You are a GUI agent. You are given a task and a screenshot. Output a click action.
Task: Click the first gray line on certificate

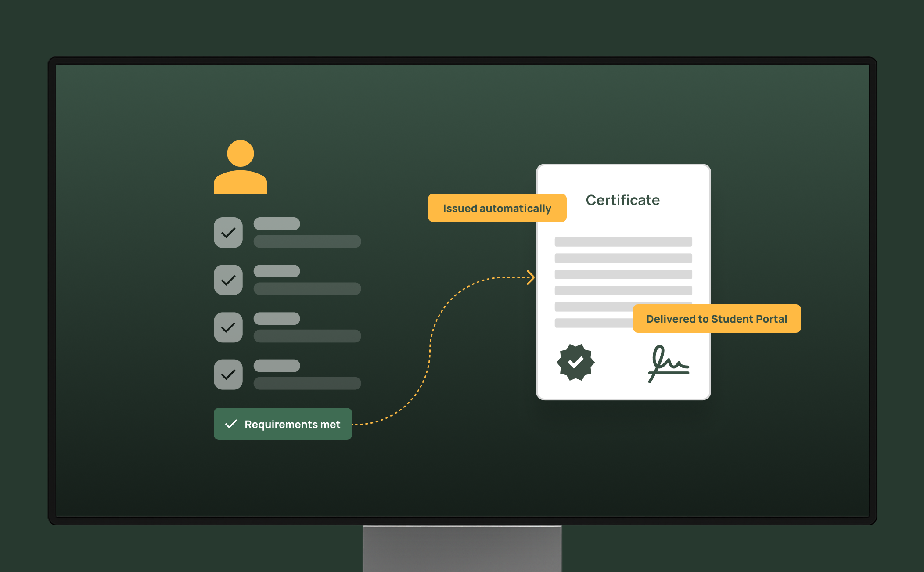623,242
